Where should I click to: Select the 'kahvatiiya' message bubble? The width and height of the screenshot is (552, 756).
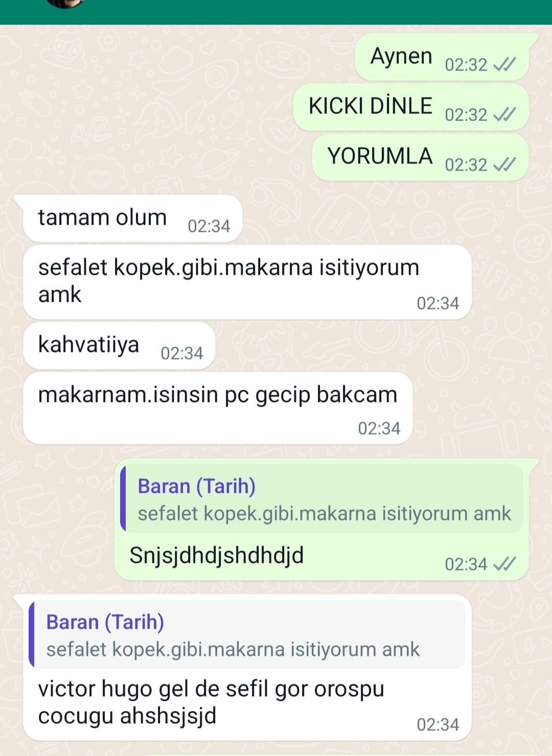click(x=119, y=345)
